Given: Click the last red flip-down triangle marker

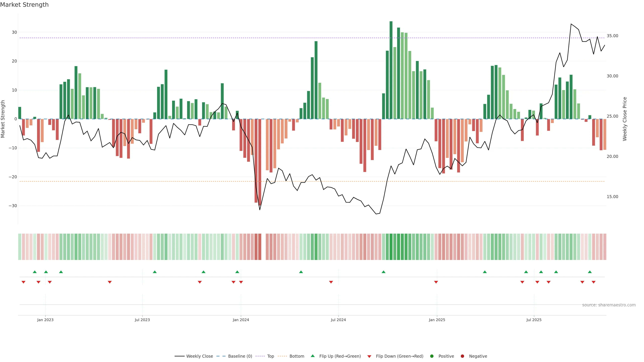Looking at the screenshot, I should pyautogui.click(x=594, y=282).
